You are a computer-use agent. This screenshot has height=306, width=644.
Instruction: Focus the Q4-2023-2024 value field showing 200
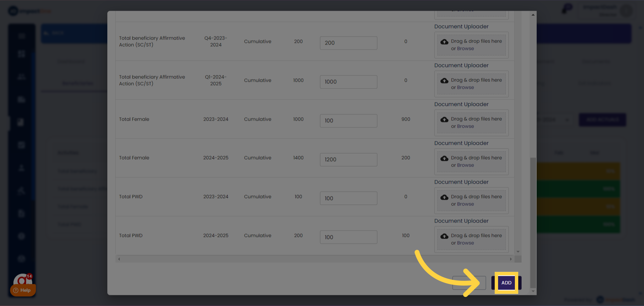pyautogui.click(x=348, y=43)
